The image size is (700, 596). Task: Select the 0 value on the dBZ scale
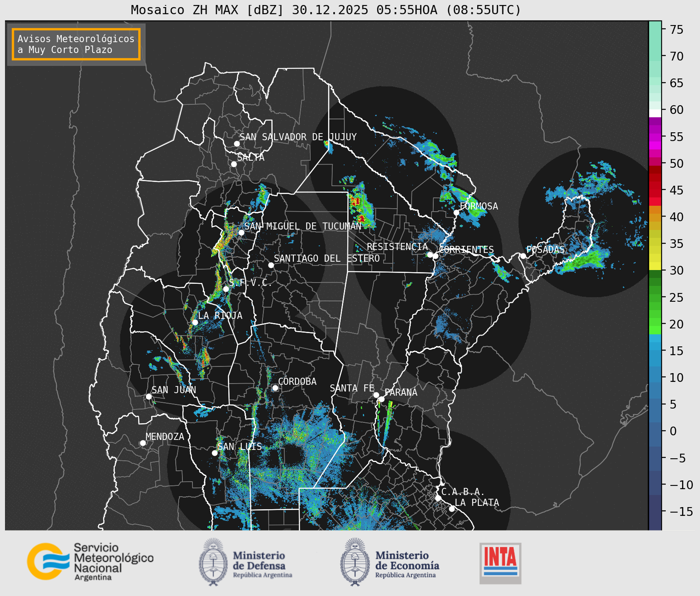(673, 431)
